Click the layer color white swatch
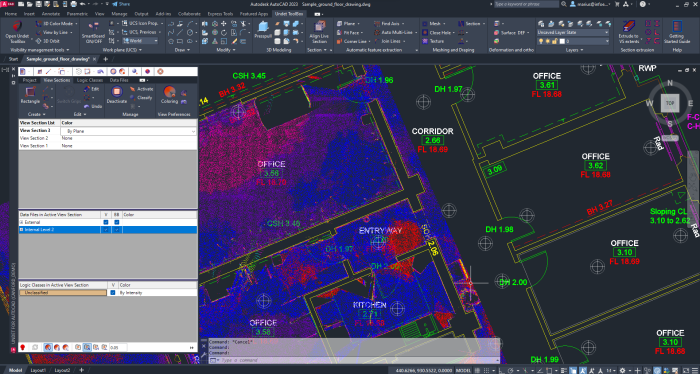 pyautogui.click(x=562, y=41)
